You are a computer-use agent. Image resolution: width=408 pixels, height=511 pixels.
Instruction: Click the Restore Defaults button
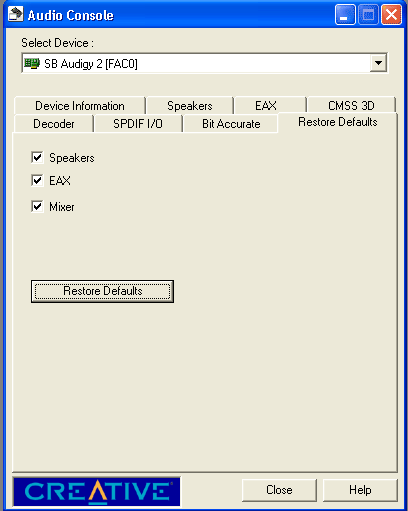click(x=102, y=291)
